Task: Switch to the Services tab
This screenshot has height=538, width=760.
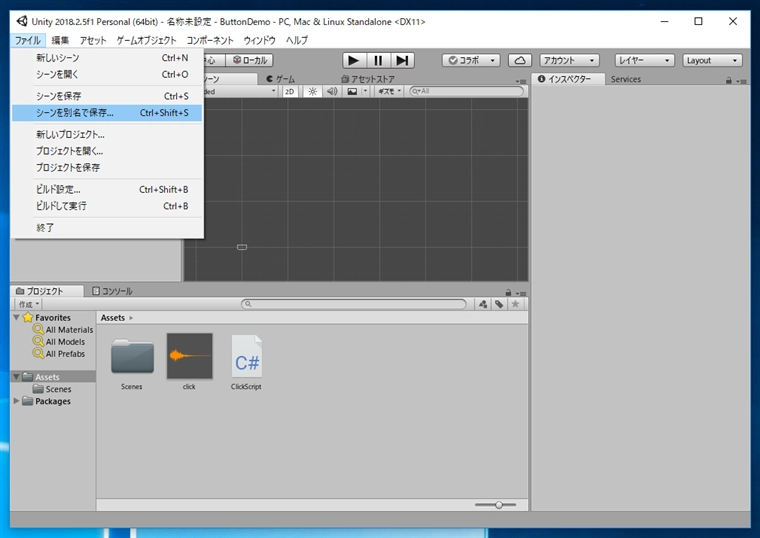Action: pos(626,79)
